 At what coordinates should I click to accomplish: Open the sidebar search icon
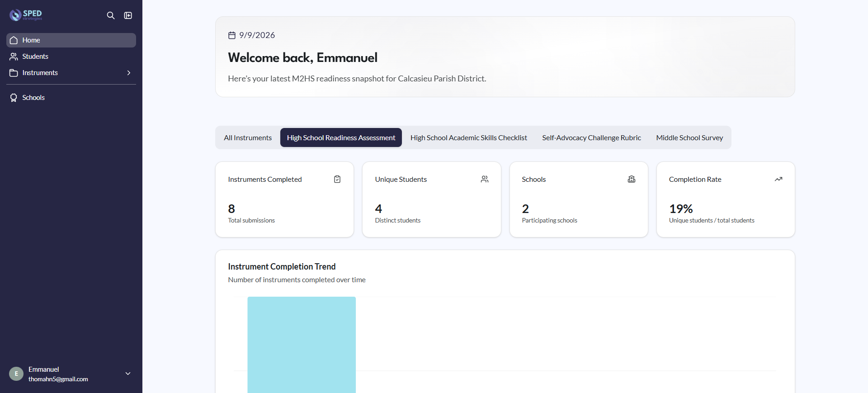pos(111,15)
